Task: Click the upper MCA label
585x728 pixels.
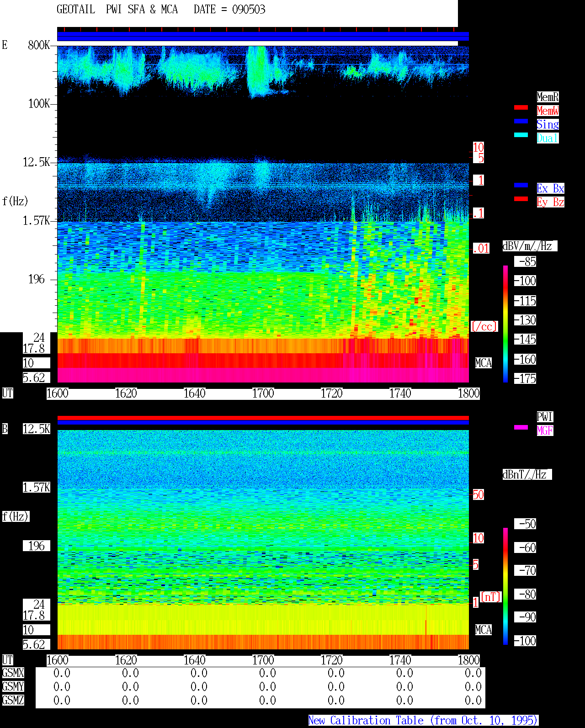Action: 484,363
